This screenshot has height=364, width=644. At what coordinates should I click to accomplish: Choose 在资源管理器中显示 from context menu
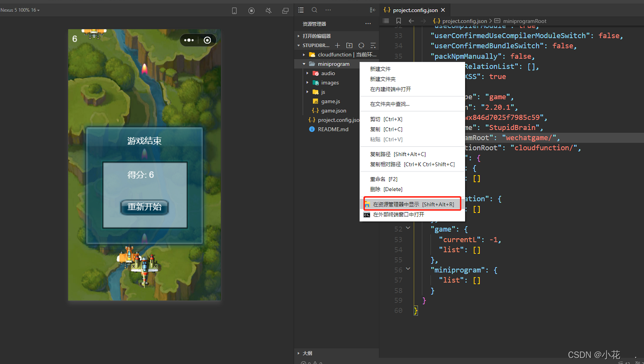[412, 204]
